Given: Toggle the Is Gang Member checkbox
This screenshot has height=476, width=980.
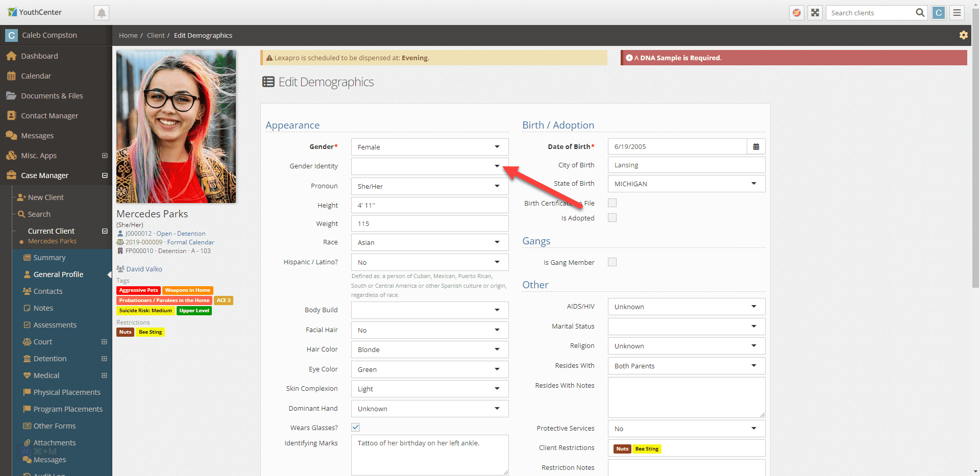Looking at the screenshot, I should click(x=612, y=262).
